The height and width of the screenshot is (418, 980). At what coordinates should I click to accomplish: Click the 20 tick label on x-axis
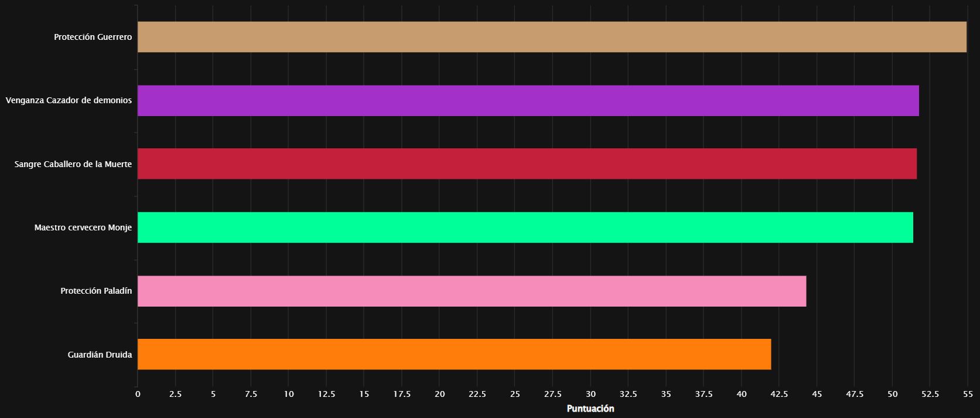(439, 394)
